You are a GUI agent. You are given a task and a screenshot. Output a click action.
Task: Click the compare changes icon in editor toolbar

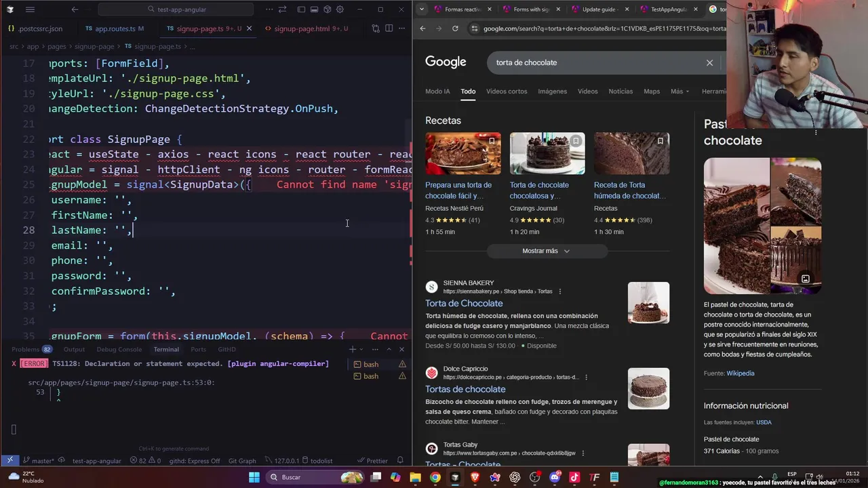coord(376,28)
